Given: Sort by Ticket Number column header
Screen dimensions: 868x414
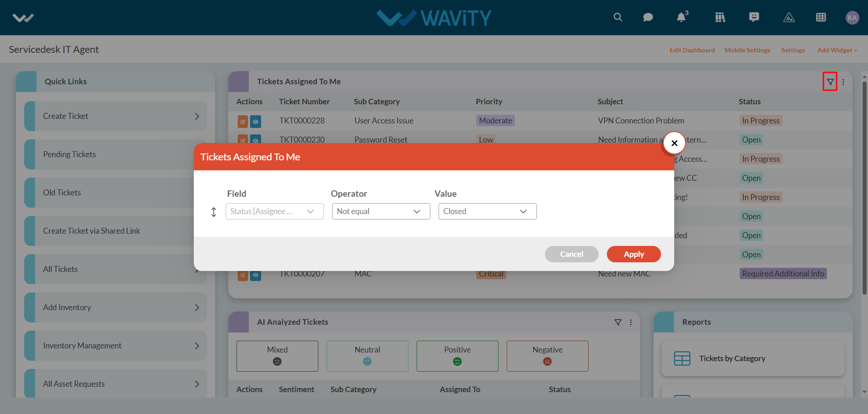Looking at the screenshot, I should tap(304, 102).
